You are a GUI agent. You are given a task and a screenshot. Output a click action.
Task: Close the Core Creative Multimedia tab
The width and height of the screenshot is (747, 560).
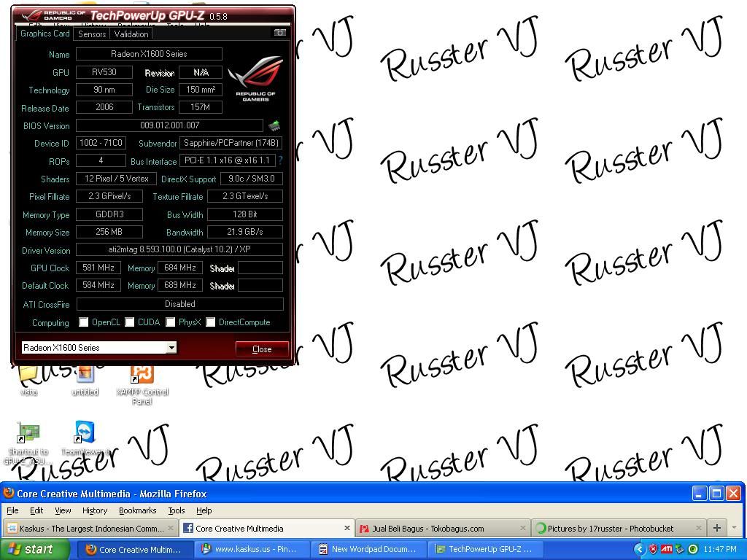pyautogui.click(x=347, y=528)
